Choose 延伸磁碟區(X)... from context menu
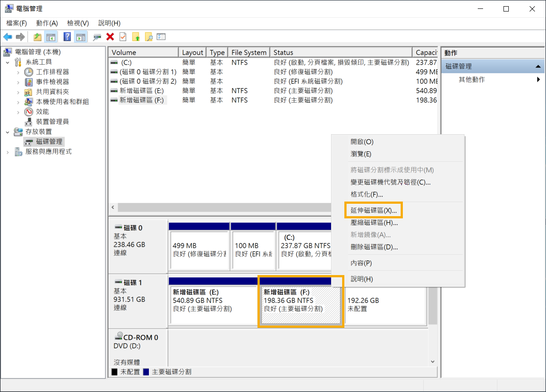Viewport: 546px width, 392px height. tap(373, 210)
